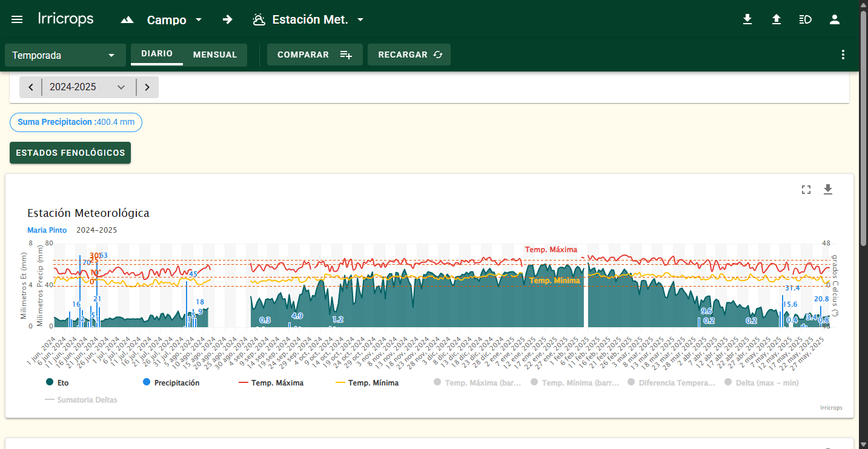Toggle Precipitación series in chart legend
The width and height of the screenshot is (868, 449).
171,383
